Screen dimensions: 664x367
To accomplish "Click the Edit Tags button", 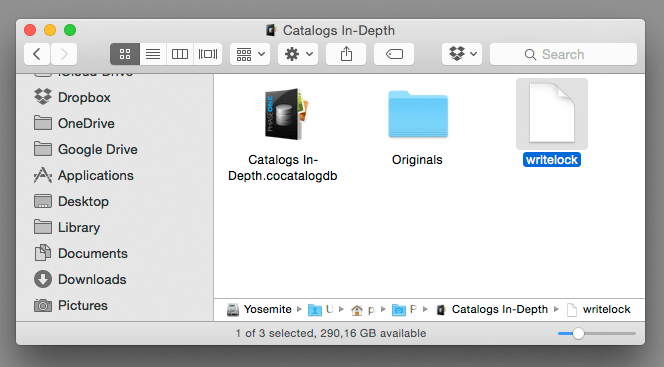I will point(394,54).
